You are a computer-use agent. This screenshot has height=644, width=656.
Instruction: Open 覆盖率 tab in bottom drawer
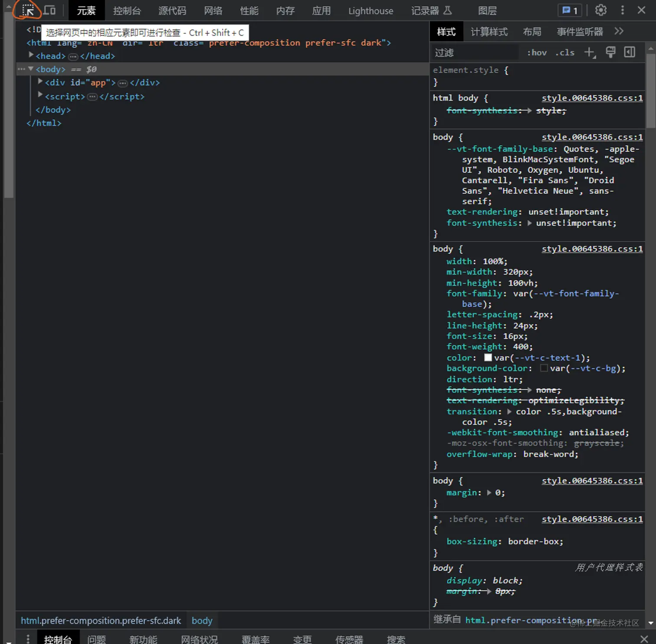click(256, 639)
